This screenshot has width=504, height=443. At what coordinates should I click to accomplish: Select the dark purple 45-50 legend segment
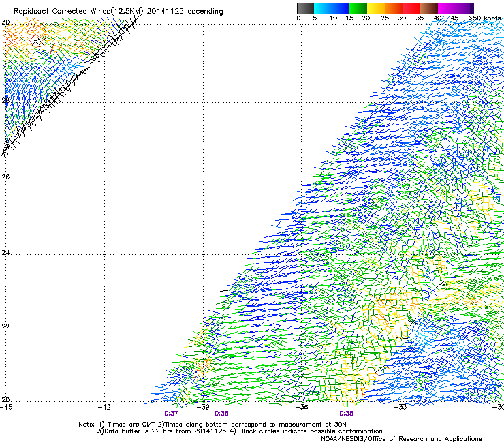pyautogui.click(x=464, y=8)
